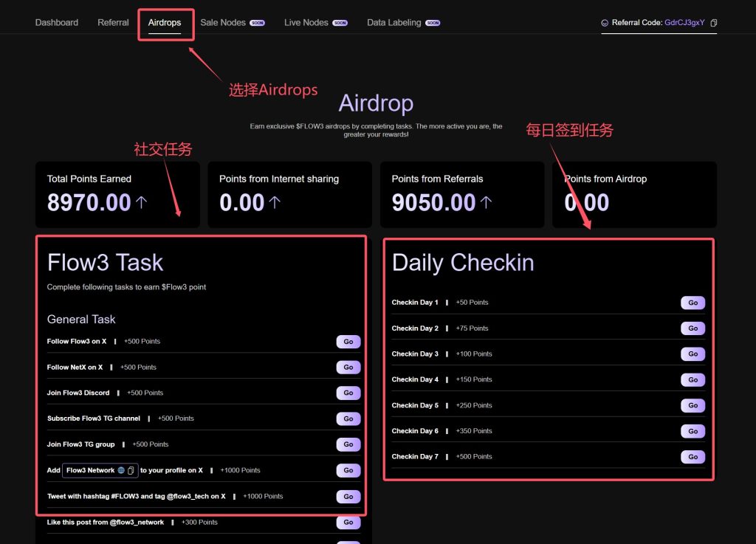Click the SOON badge next to Sale Nodes
Viewport: 756px width, 544px height.
tap(257, 23)
